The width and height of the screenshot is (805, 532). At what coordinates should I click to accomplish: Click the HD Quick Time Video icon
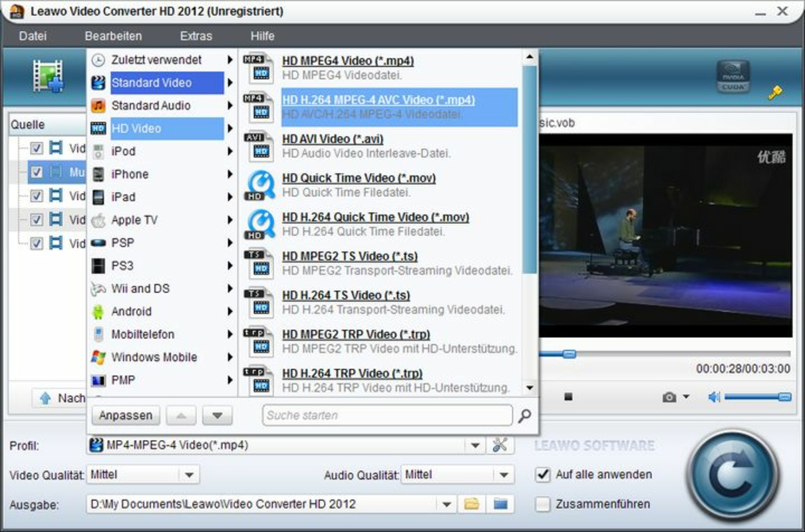259,185
